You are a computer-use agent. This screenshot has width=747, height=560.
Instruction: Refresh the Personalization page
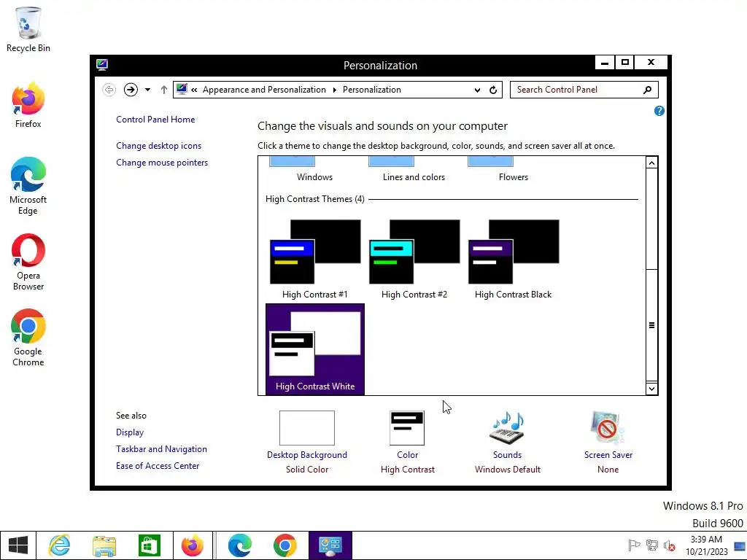pos(493,90)
